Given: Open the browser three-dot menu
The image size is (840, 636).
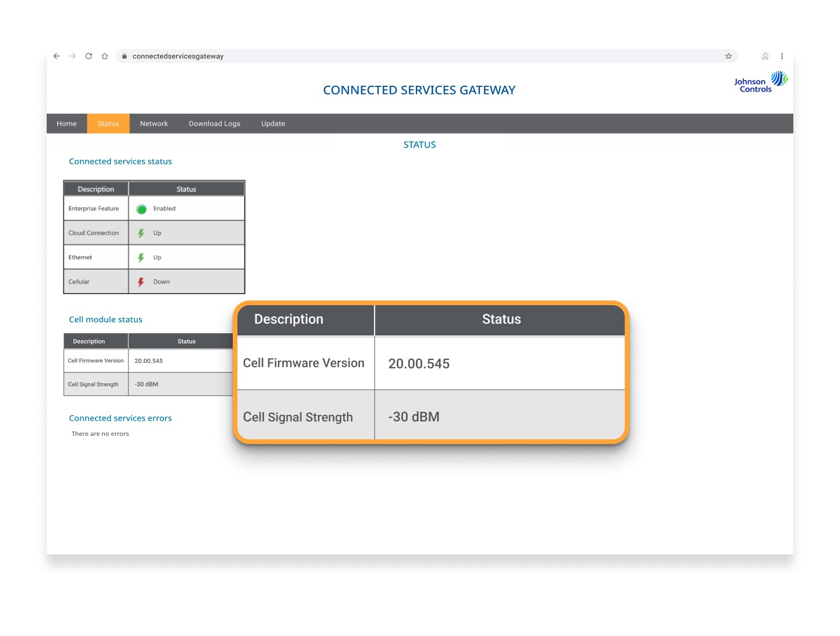Looking at the screenshot, I should (x=782, y=56).
